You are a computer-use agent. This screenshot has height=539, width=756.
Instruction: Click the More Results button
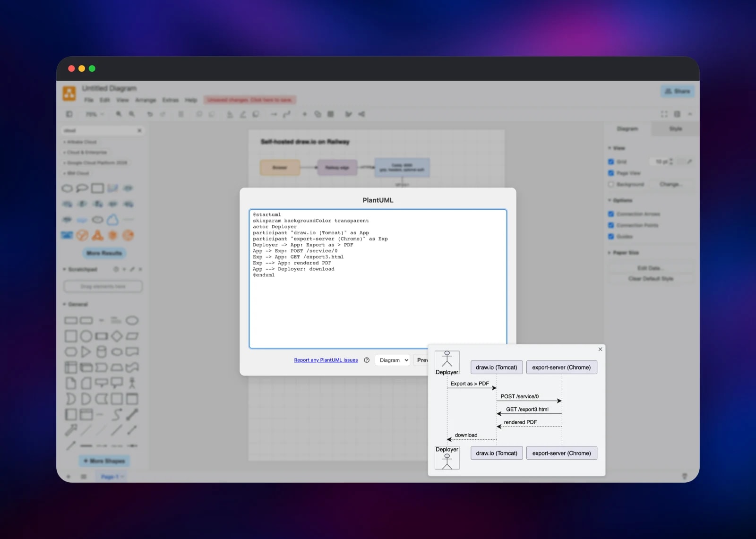104,253
